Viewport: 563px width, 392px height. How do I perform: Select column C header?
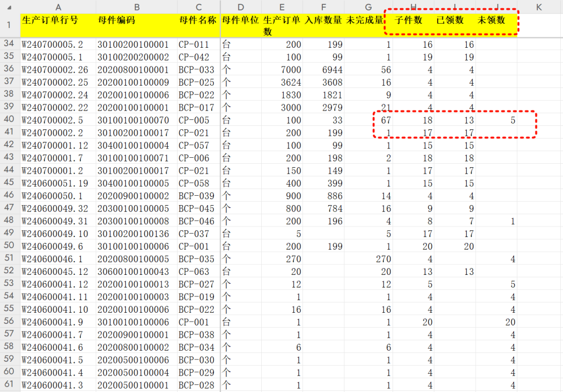click(x=198, y=7)
